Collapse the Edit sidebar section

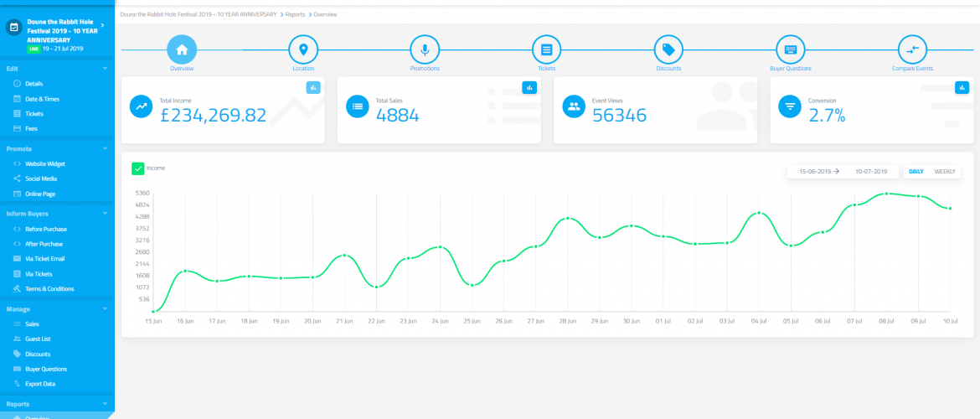coord(105,69)
